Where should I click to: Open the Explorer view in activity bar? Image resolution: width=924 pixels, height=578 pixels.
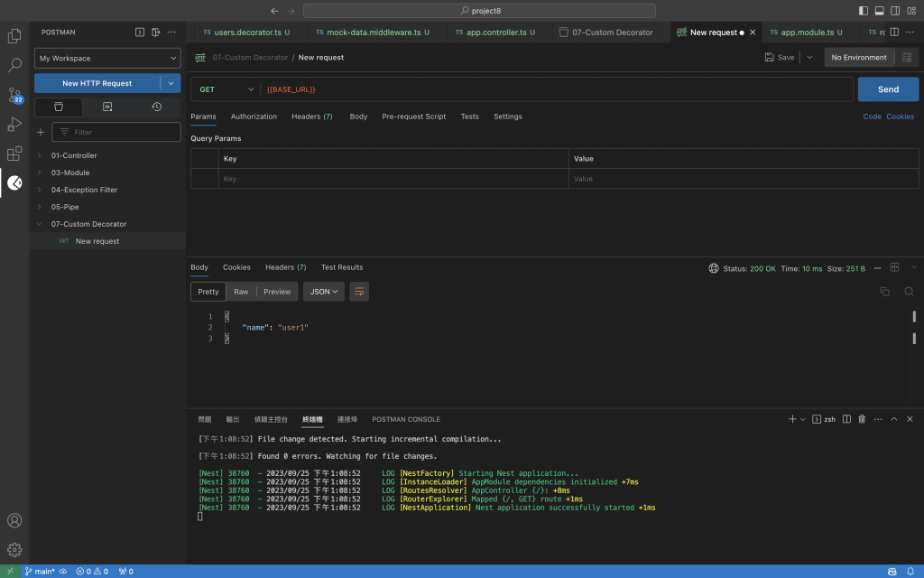click(x=14, y=36)
